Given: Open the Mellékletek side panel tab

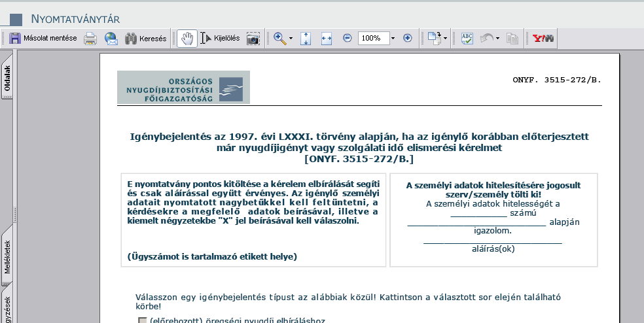Looking at the screenshot, I should (7, 256).
